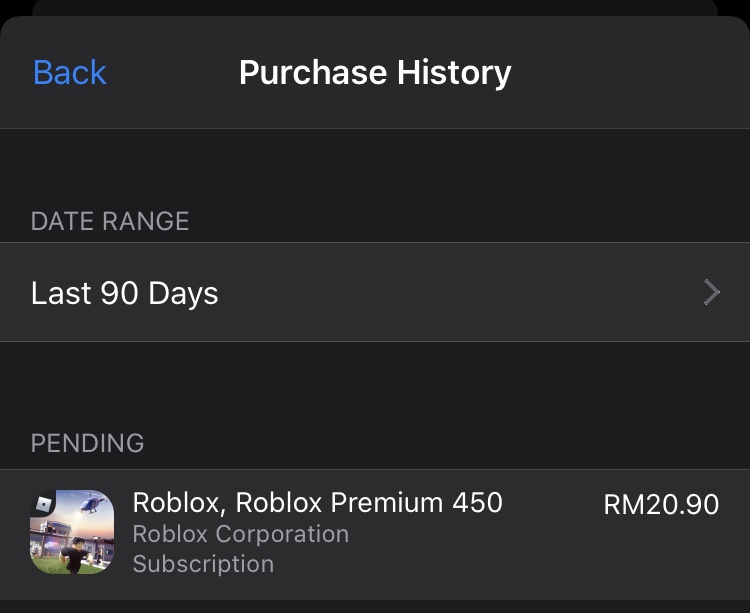Tap the Back button
Viewport: 750px width, 613px height.
[69, 73]
